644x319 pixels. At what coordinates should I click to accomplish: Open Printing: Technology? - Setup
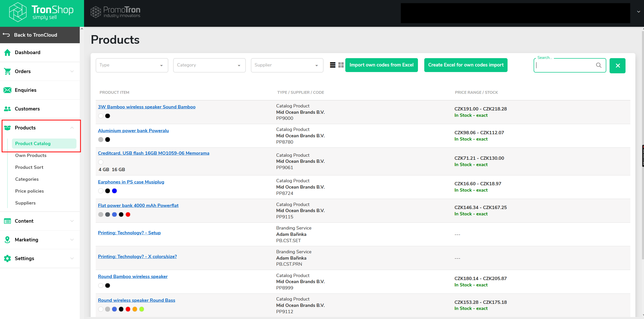pyautogui.click(x=129, y=233)
